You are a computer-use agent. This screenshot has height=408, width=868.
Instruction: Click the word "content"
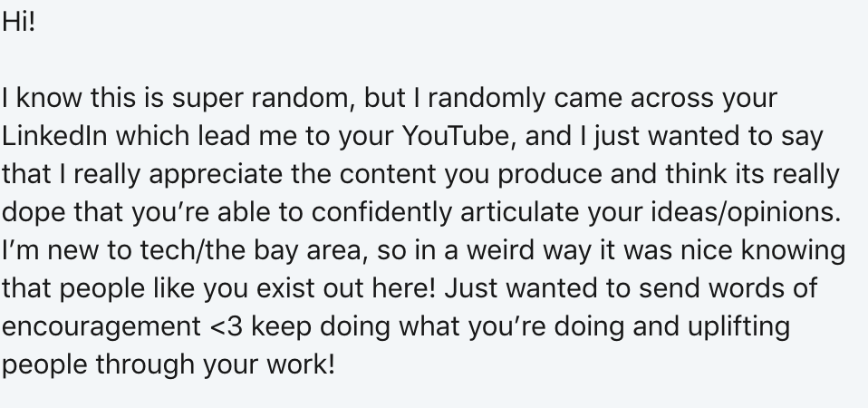[x=388, y=174]
